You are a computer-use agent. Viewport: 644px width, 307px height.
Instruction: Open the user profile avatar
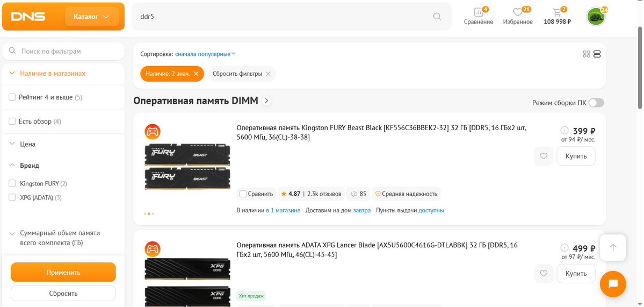tap(596, 17)
